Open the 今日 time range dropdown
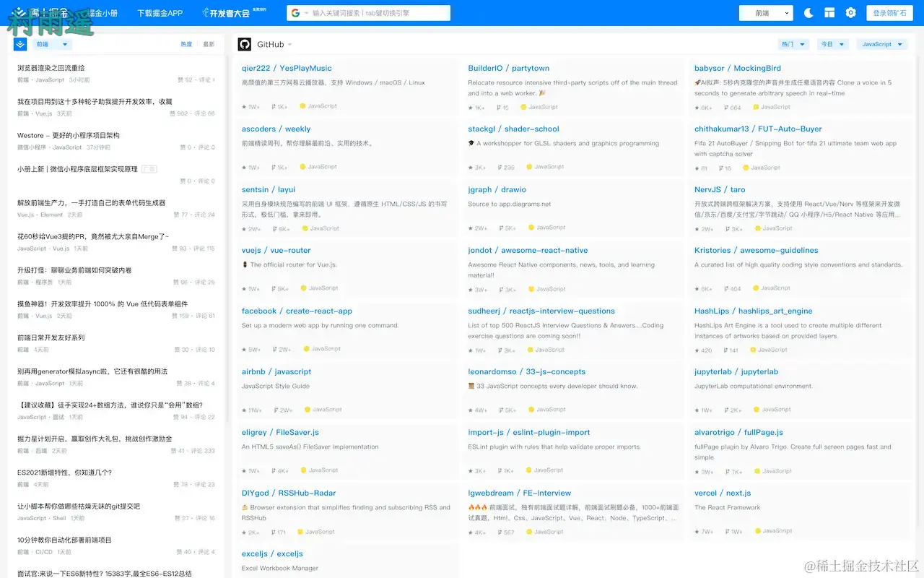 [832, 44]
